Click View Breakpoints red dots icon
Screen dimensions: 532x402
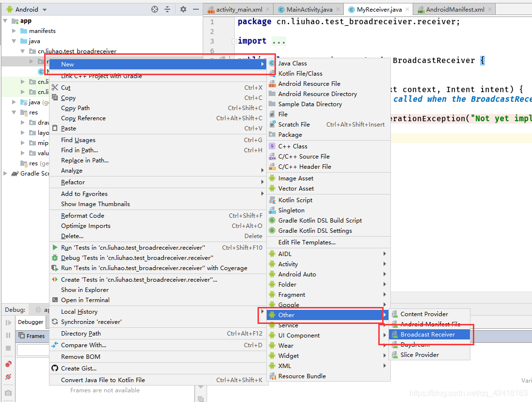pos(8,364)
